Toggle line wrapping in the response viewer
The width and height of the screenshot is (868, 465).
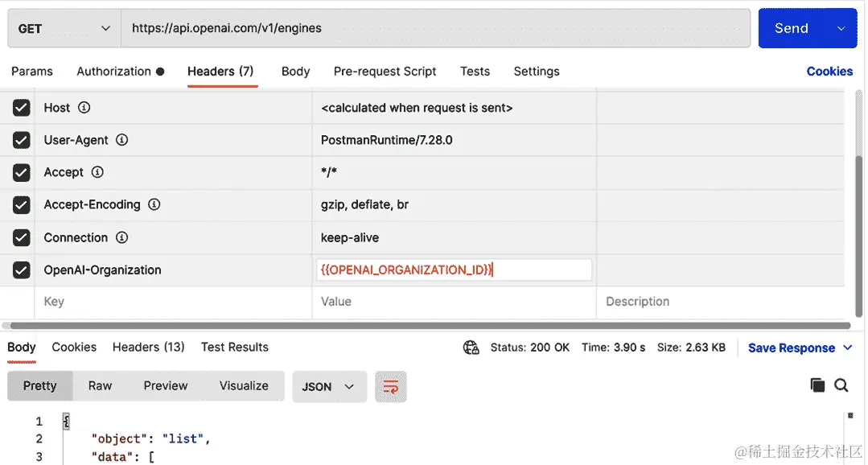(x=391, y=385)
